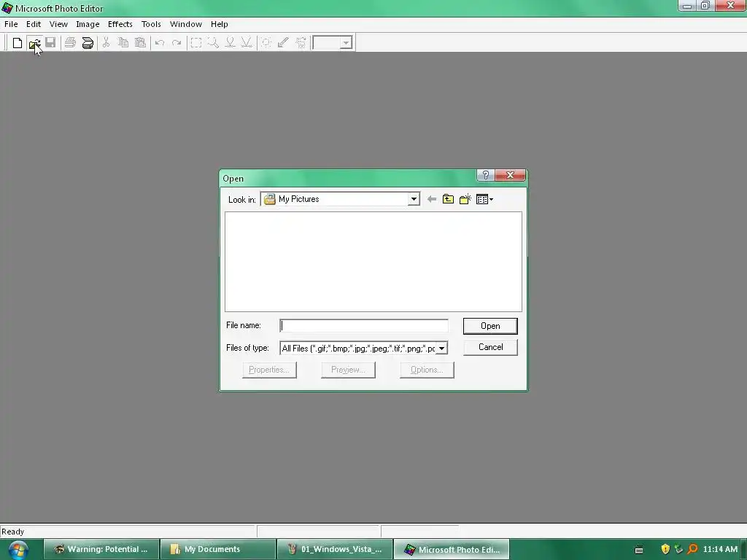Select the Zoom magnifier tool
Screen dimensions: 747x560
213,43
